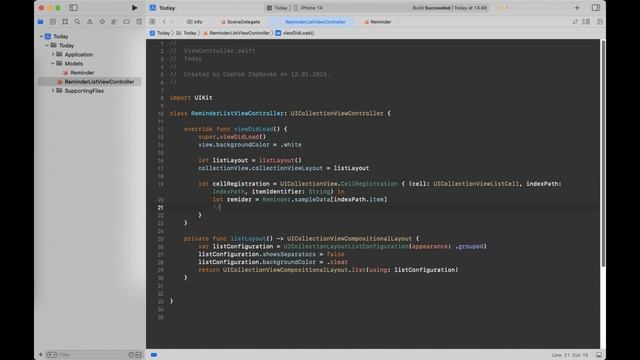This screenshot has height=360, width=640.
Task: Open the Project navigator folder icon
Action: coord(40,22)
